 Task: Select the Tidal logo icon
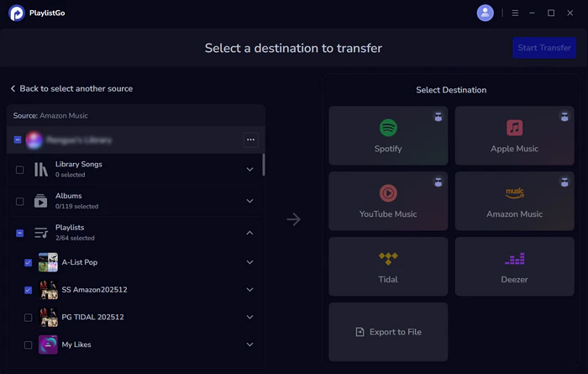388,259
